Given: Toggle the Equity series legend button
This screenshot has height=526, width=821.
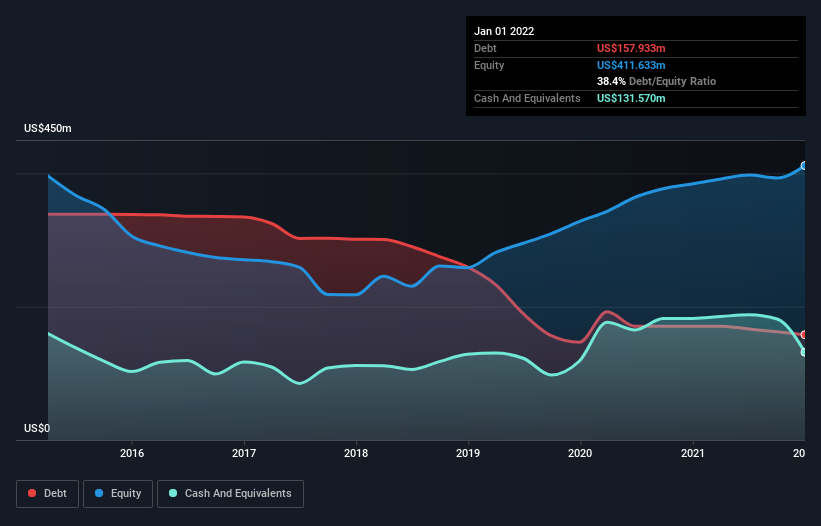Looking at the screenshot, I should click(x=118, y=494).
